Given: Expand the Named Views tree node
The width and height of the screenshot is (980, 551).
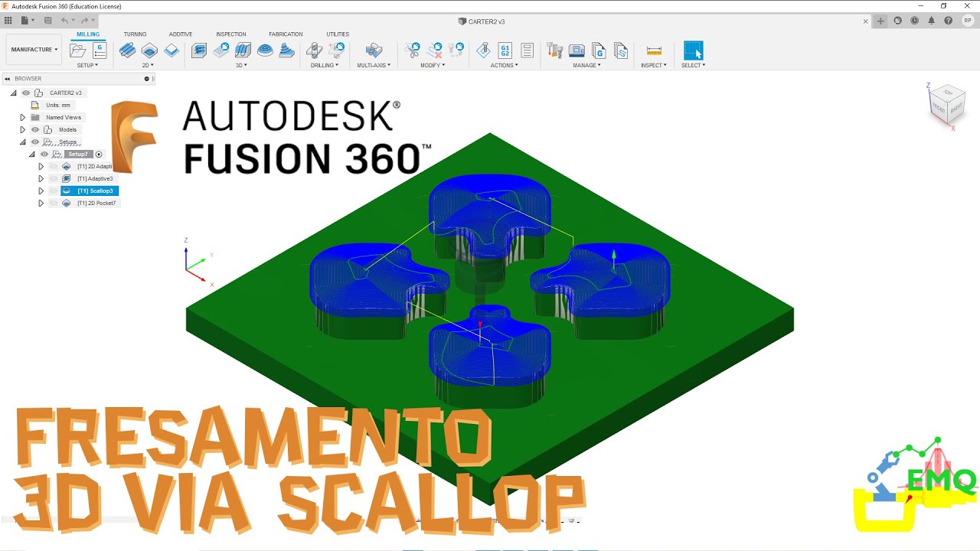Looking at the screenshot, I should 22,117.
